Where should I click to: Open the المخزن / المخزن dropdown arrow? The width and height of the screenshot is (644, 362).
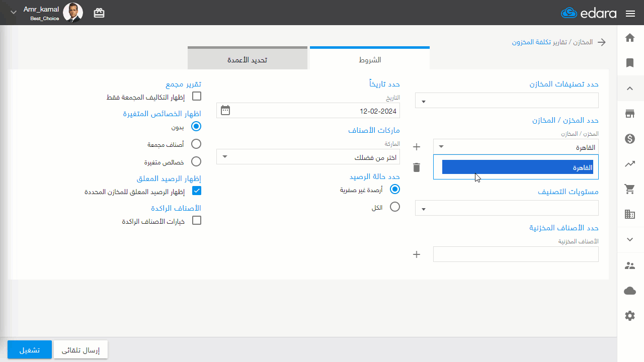tap(441, 147)
